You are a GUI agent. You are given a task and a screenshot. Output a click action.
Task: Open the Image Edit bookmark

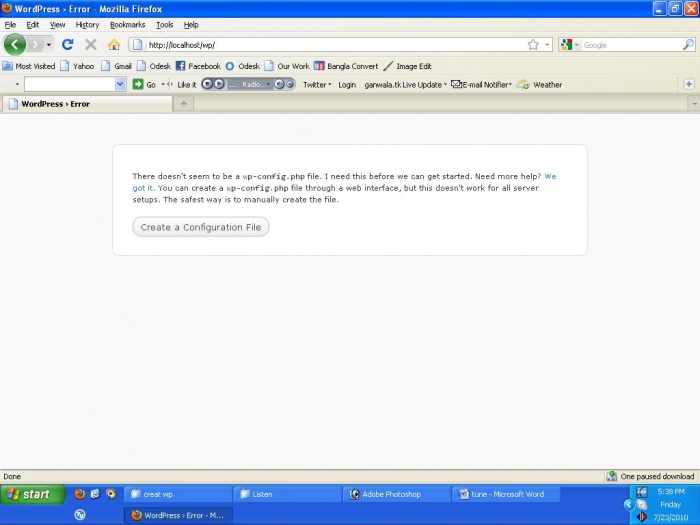pyautogui.click(x=408, y=66)
